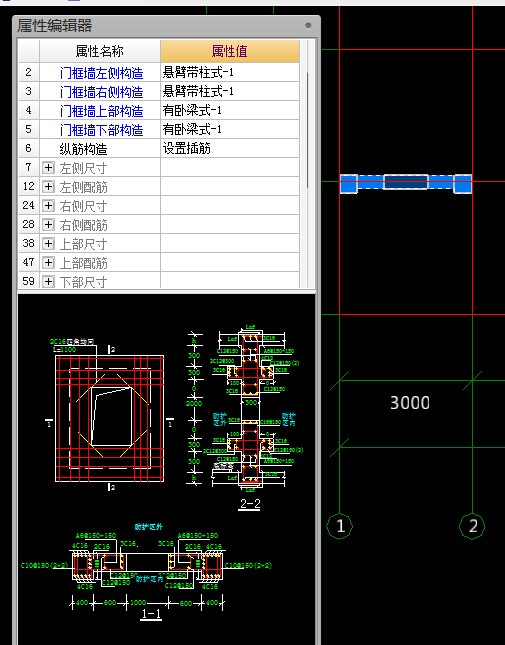Click the door frame wall elevation drawing

[x=109, y=418]
